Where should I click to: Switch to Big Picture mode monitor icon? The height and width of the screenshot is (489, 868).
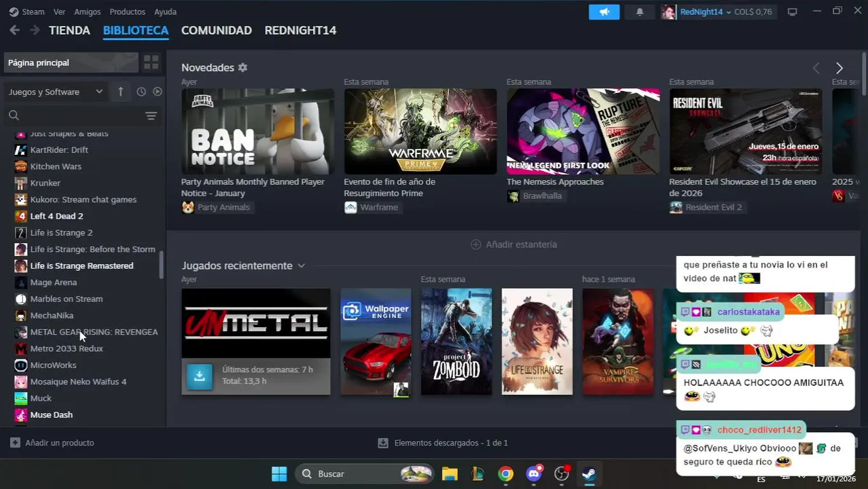point(792,12)
